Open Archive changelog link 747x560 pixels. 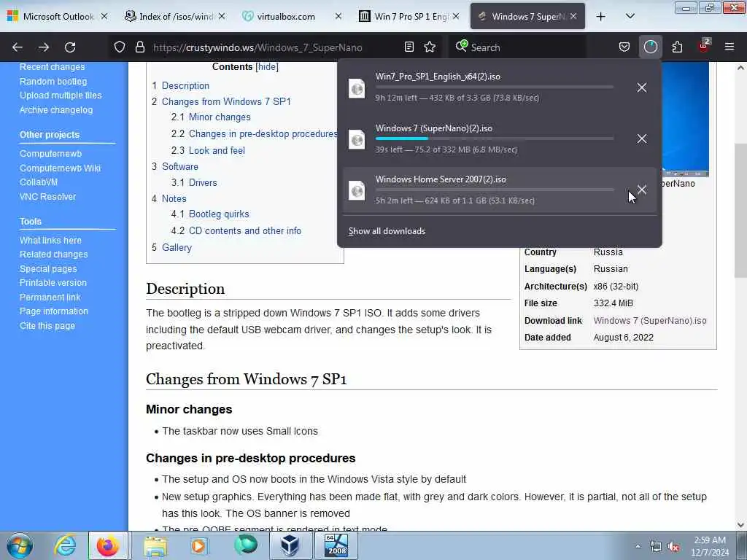pyautogui.click(x=56, y=110)
